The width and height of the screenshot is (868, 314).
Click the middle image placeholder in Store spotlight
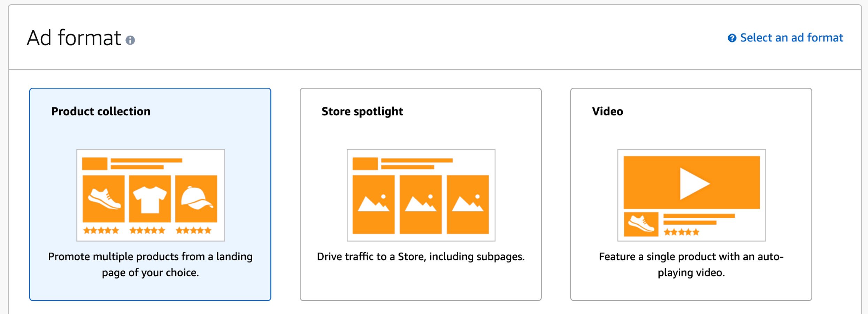tap(421, 204)
